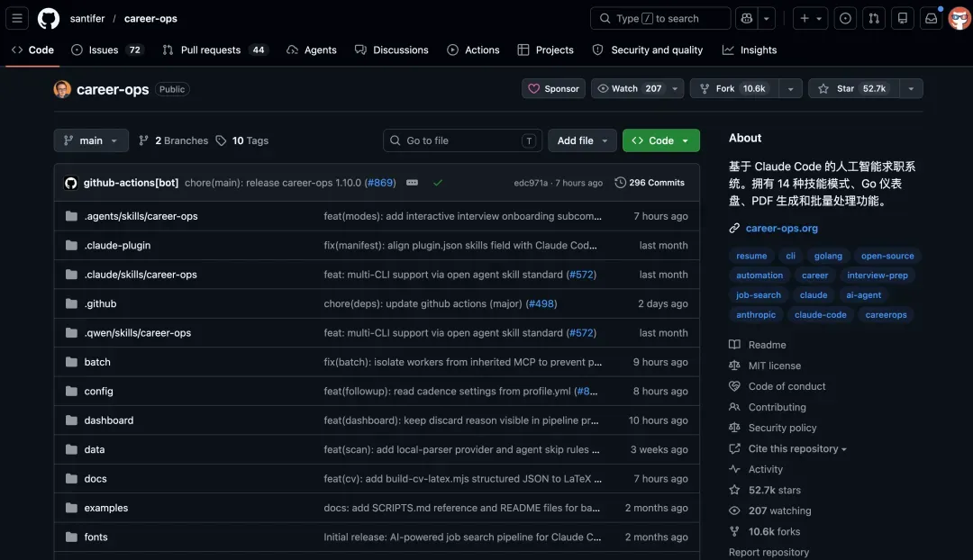Visit the career-ops.org website link
The height and width of the screenshot is (560, 973).
[781, 228]
